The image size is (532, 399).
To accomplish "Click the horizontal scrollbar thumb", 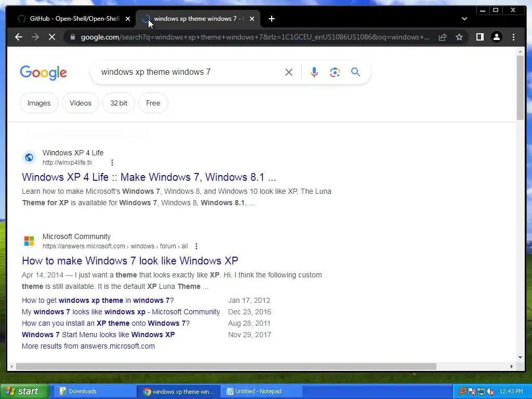I will (x=226, y=366).
